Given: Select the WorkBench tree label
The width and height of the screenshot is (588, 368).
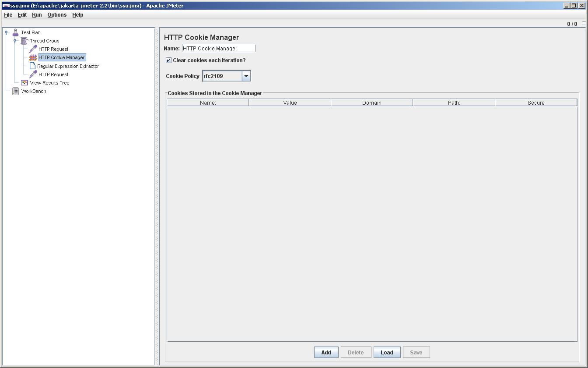Looking at the screenshot, I should pos(34,91).
